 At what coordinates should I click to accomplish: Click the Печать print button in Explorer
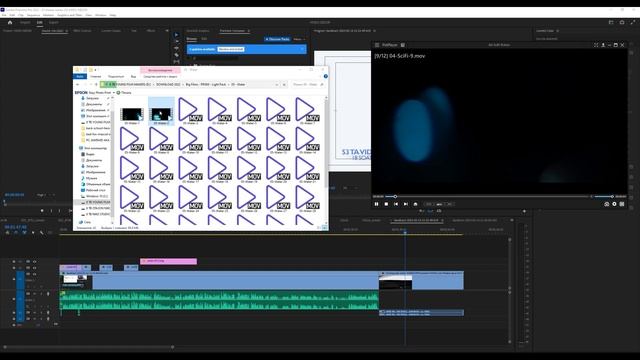[x=124, y=93]
